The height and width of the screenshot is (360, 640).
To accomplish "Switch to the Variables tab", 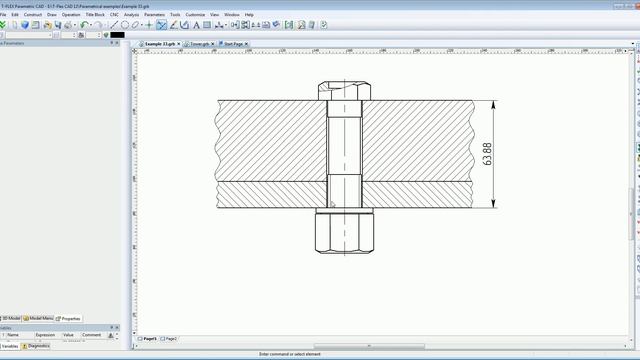I will pos(10,346).
